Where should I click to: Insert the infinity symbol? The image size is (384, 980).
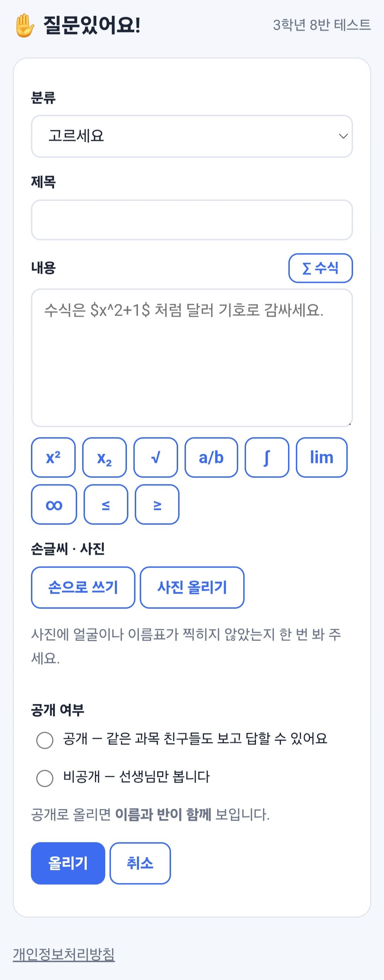coord(54,505)
